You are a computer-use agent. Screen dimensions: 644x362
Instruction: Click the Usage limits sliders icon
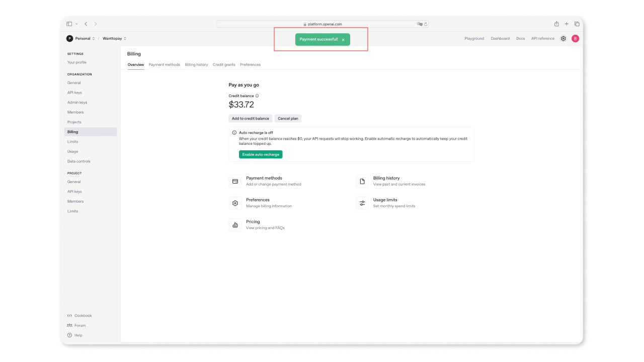click(362, 203)
